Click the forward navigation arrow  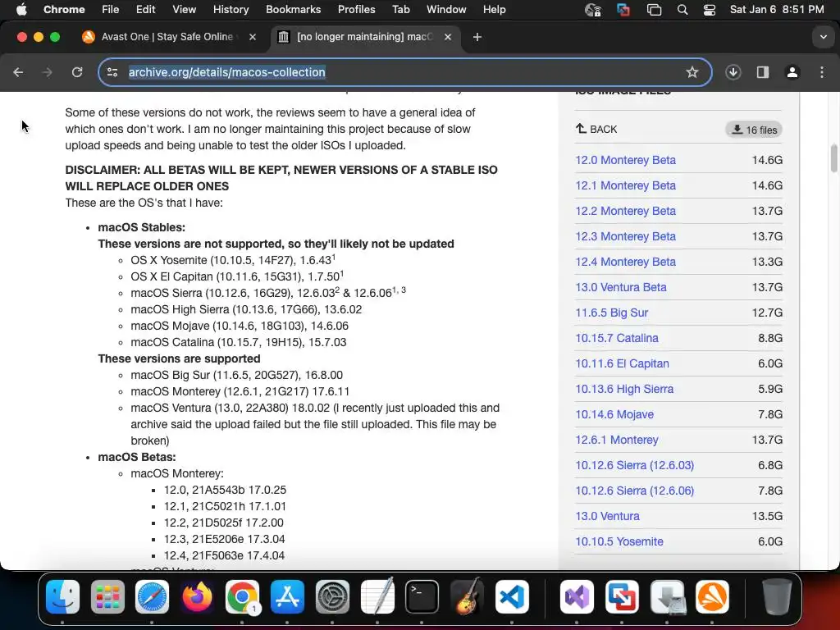click(x=47, y=72)
